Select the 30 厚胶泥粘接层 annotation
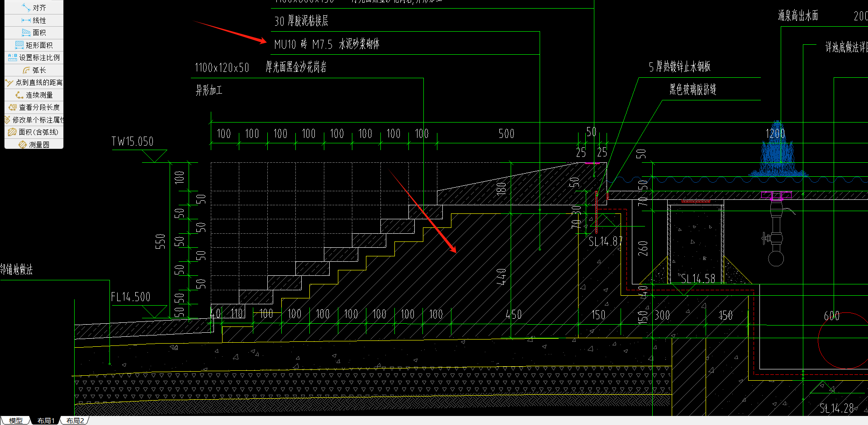 (301, 21)
